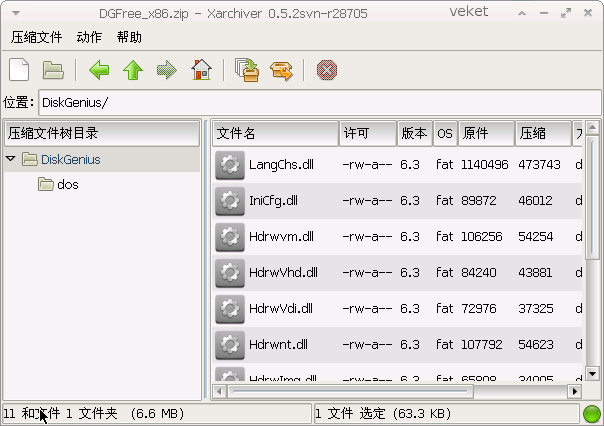604x426 pixels.
Task: Open the window menu arrow in title bar
Action: [16, 13]
